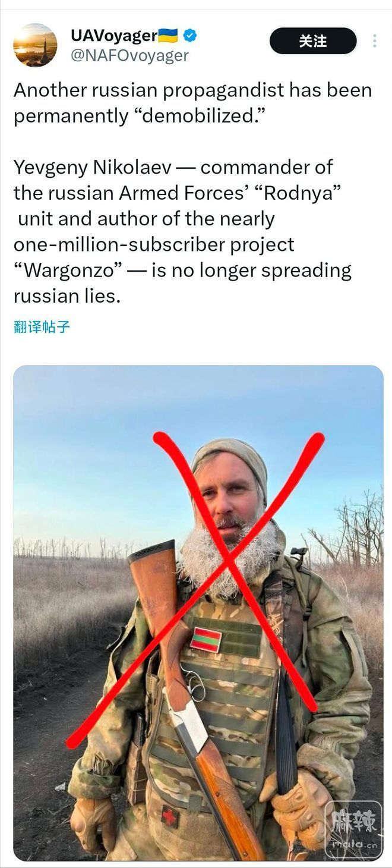This screenshot has width=392, height=868.
Task: Click the name Yevgeny Nikolaev in the text
Action: pyautogui.click(x=92, y=167)
